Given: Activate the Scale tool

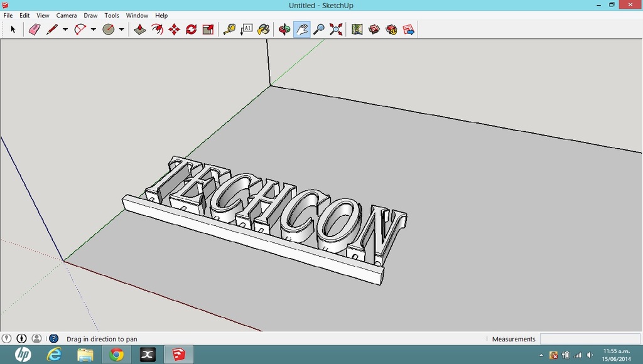Looking at the screenshot, I should [x=208, y=29].
